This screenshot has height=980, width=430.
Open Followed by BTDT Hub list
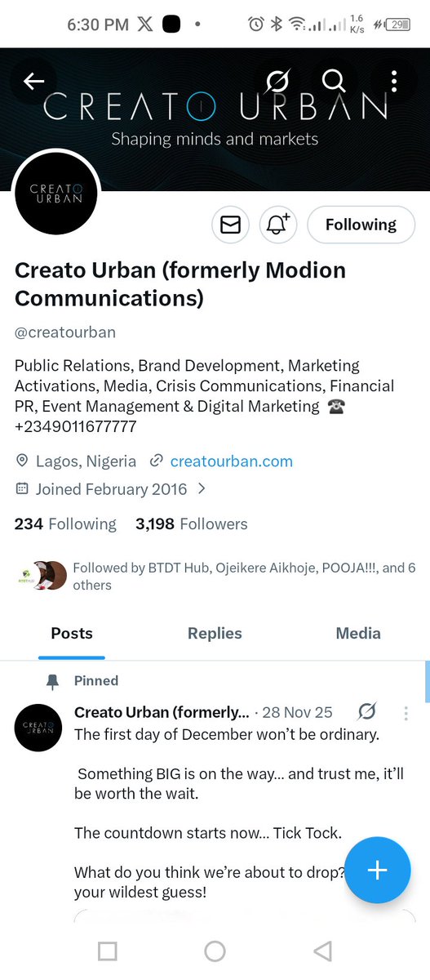click(x=215, y=577)
